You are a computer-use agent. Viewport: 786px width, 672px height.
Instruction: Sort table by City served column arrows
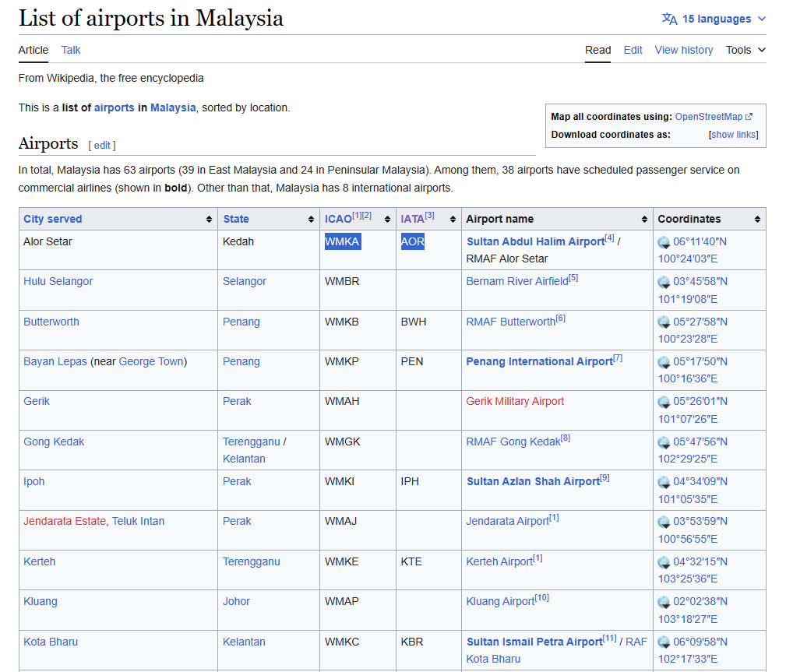tap(209, 220)
